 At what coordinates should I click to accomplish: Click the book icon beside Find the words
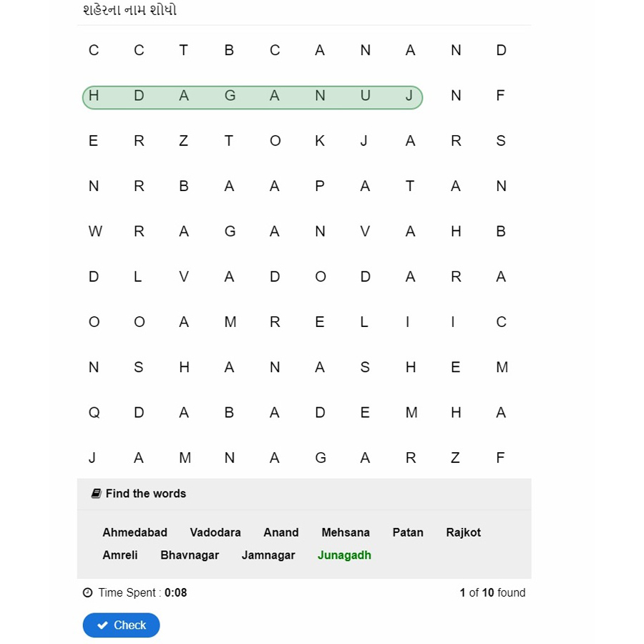tap(96, 494)
